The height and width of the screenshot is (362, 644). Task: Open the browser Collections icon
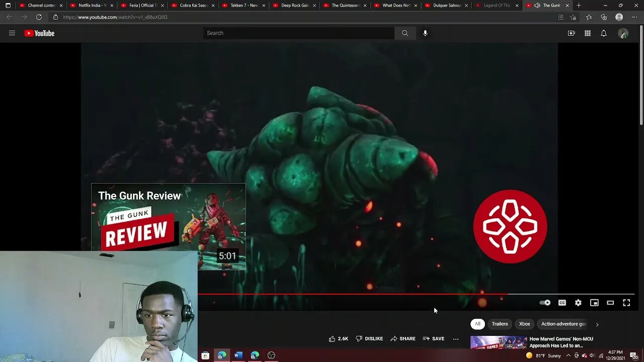[604, 17]
